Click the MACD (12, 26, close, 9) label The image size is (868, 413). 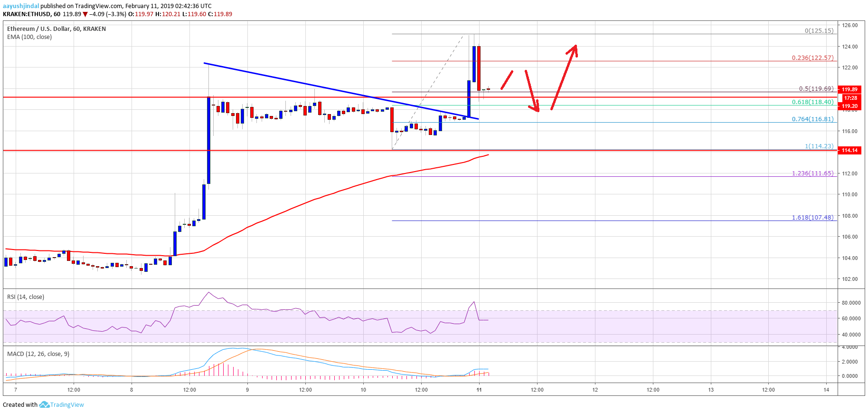click(x=38, y=354)
